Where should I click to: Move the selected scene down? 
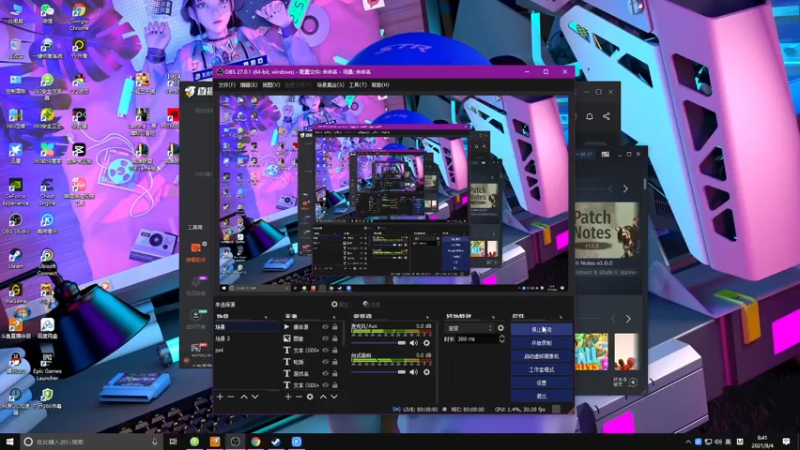(255, 396)
